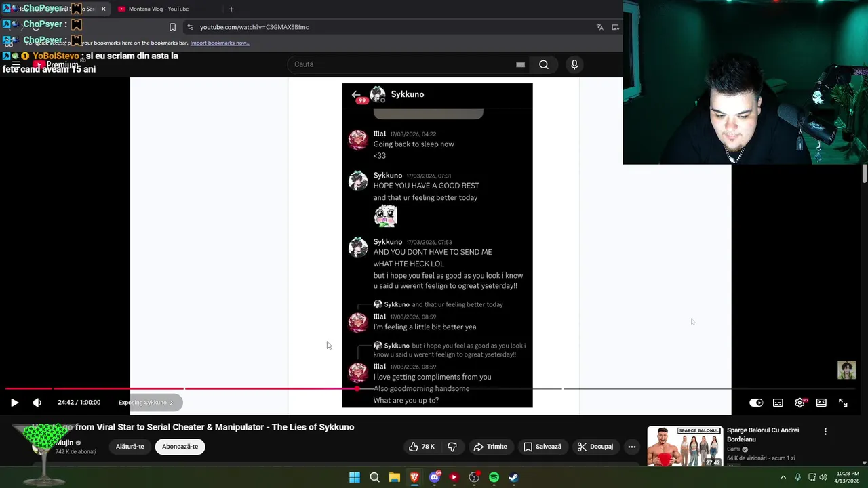This screenshot has height=488, width=868.
Task: Share the video via Trimite
Action: [x=490, y=447]
